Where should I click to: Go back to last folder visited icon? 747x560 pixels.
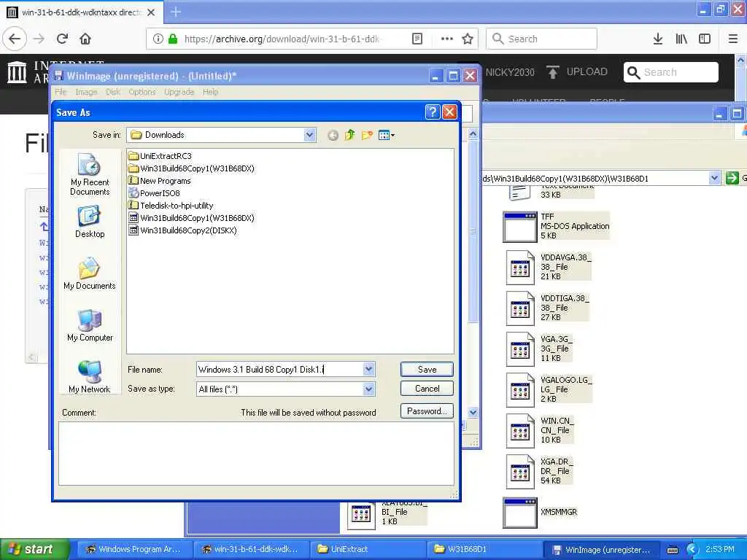pyautogui.click(x=333, y=135)
